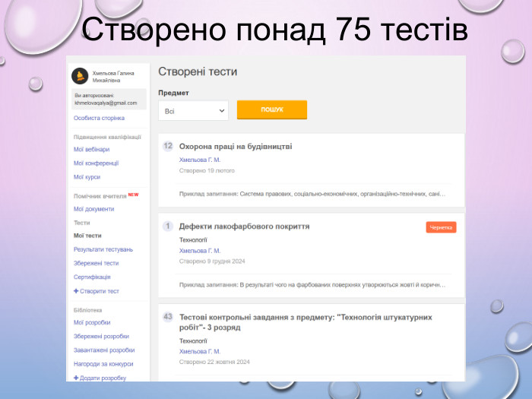Image resolution: width=532 pixels, height=399 pixels.
Task: Click the name Хмельова Галина Михайлівна
Action: point(113,77)
